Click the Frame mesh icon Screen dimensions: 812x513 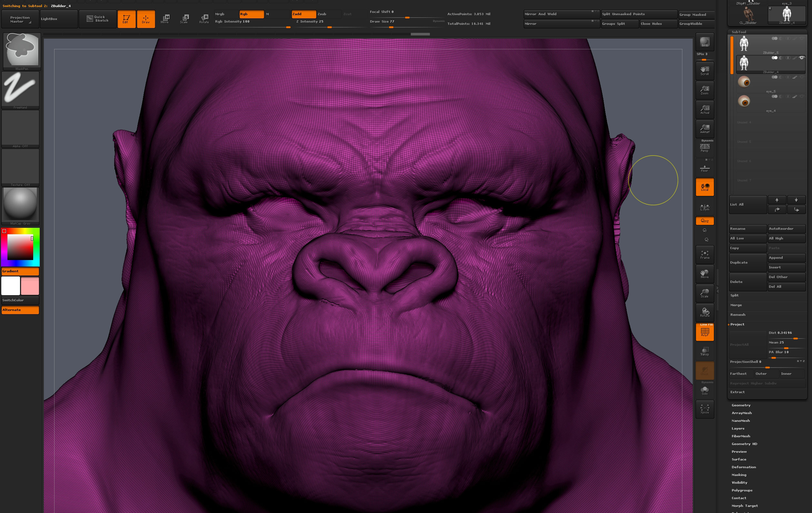point(705,255)
